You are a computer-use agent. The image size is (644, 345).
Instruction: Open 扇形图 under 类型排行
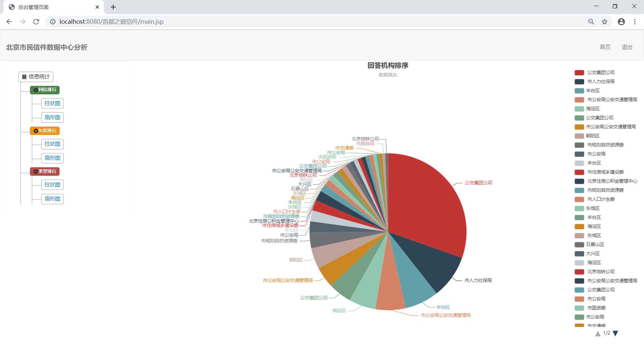[x=52, y=199]
